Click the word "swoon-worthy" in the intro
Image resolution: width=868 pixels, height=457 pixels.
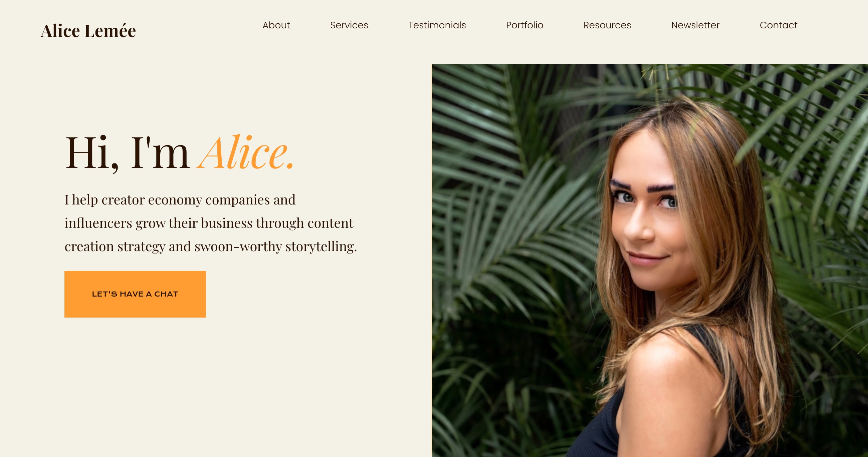point(238,246)
